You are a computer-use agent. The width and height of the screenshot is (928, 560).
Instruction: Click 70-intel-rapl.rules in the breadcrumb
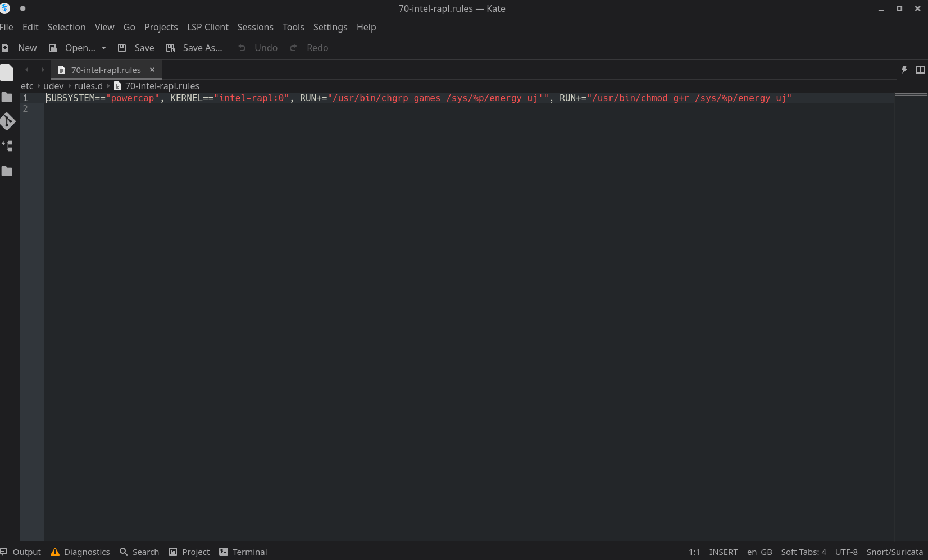pyautogui.click(x=162, y=86)
